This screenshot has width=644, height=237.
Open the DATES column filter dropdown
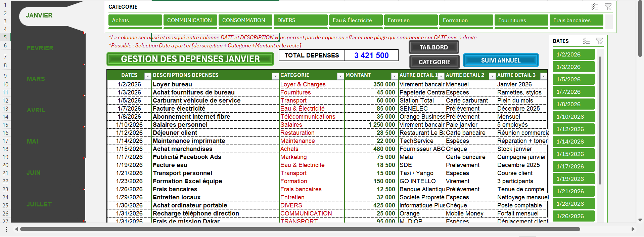click(x=147, y=76)
